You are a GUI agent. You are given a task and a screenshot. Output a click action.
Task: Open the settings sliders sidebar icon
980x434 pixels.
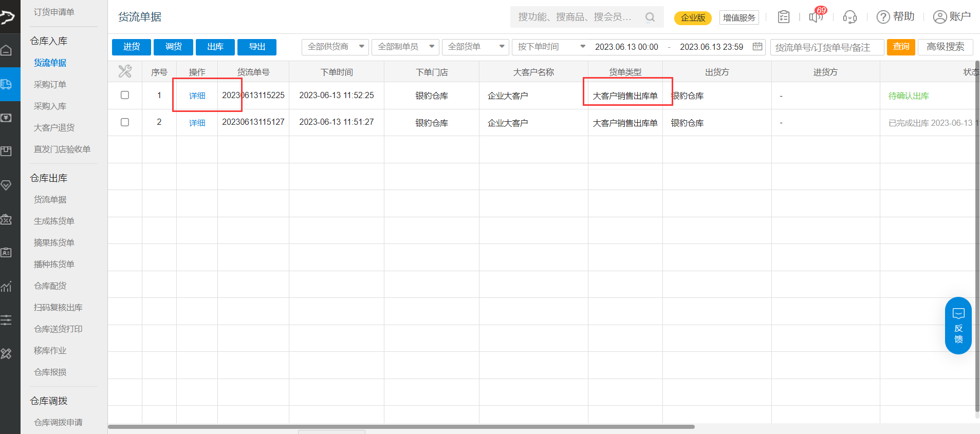coord(6,320)
